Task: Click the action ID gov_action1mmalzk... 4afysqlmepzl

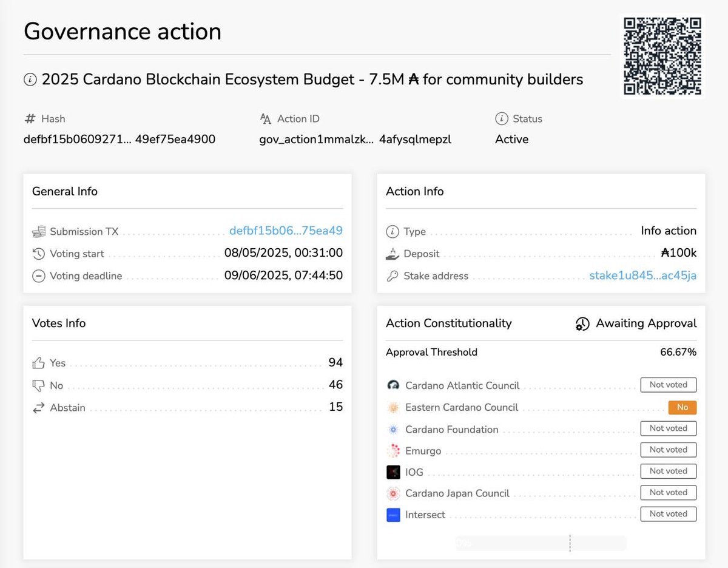Action: [356, 140]
